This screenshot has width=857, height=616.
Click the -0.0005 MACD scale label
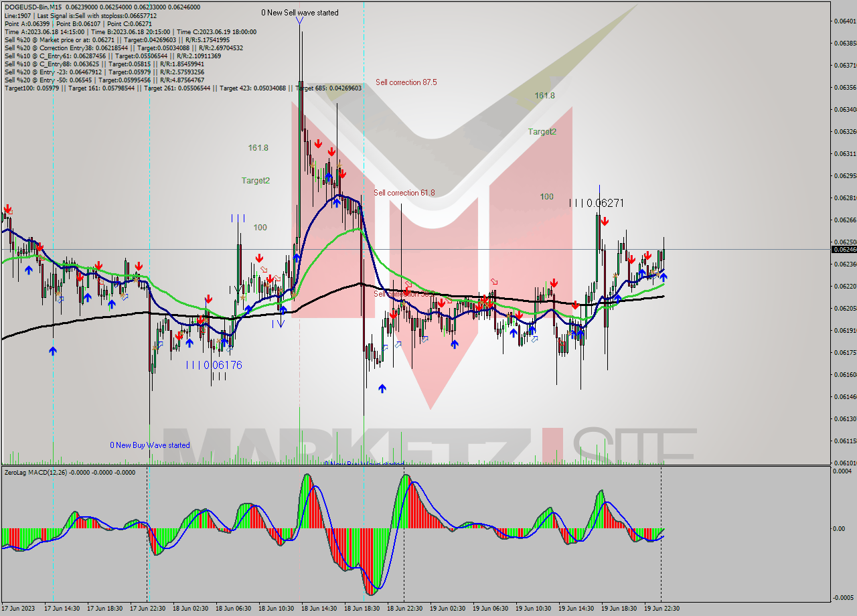tap(842, 598)
